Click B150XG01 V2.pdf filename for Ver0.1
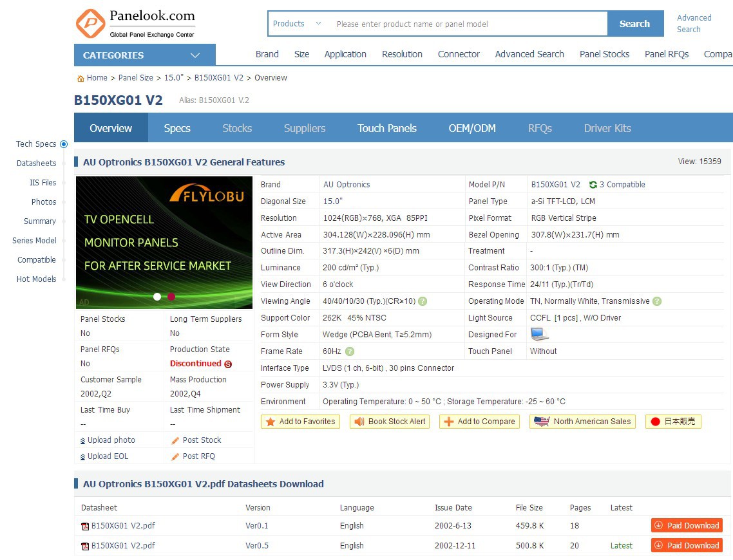 coord(123,526)
